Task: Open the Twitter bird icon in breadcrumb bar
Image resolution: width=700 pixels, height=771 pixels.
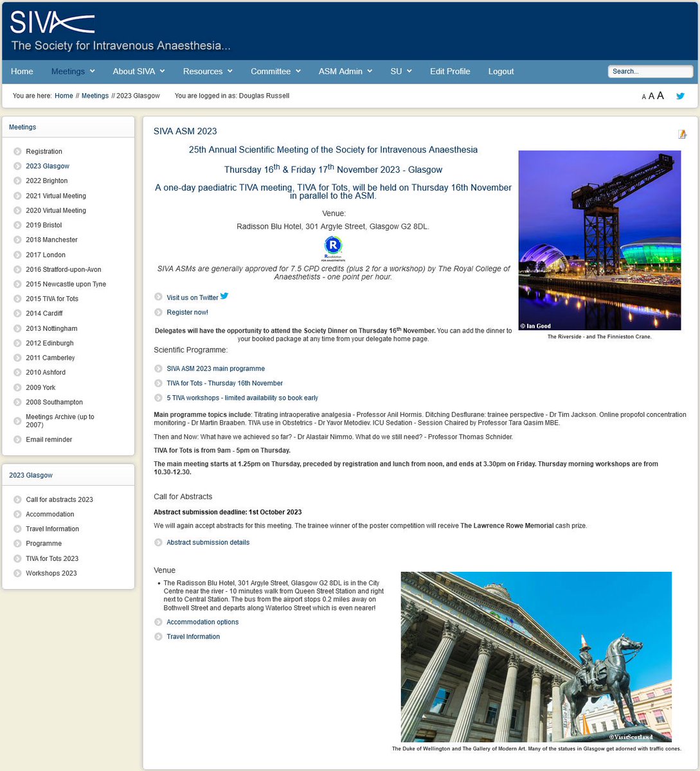Action: (680, 96)
